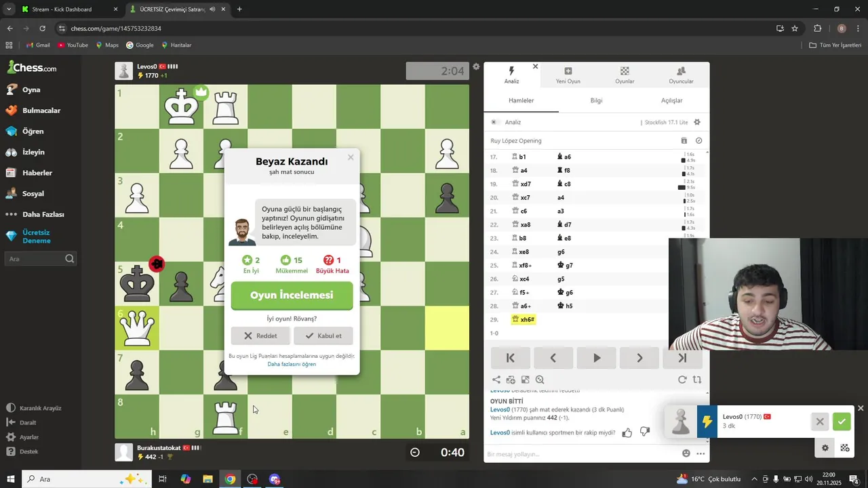Click custom board icon in challenge popup
Screen dimensions: 868x488
click(x=845, y=447)
